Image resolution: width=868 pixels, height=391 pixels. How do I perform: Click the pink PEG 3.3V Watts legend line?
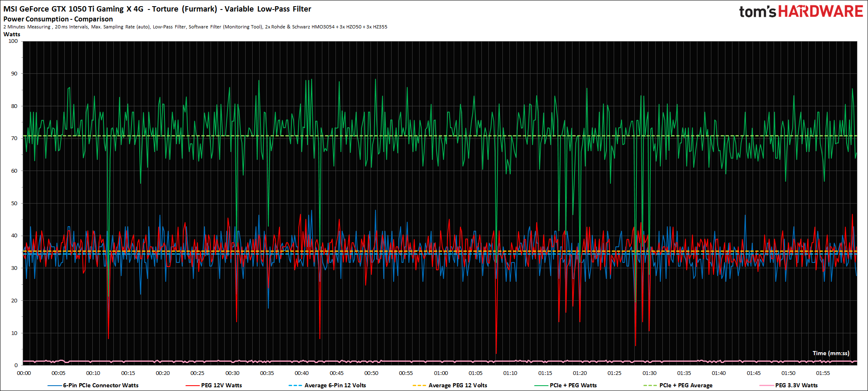[x=766, y=386]
